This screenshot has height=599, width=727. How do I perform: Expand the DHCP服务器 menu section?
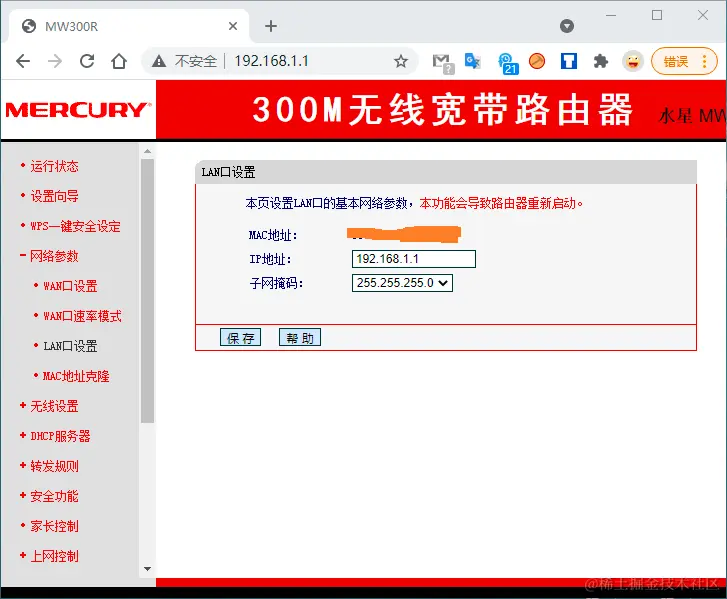pyautogui.click(x=60, y=436)
